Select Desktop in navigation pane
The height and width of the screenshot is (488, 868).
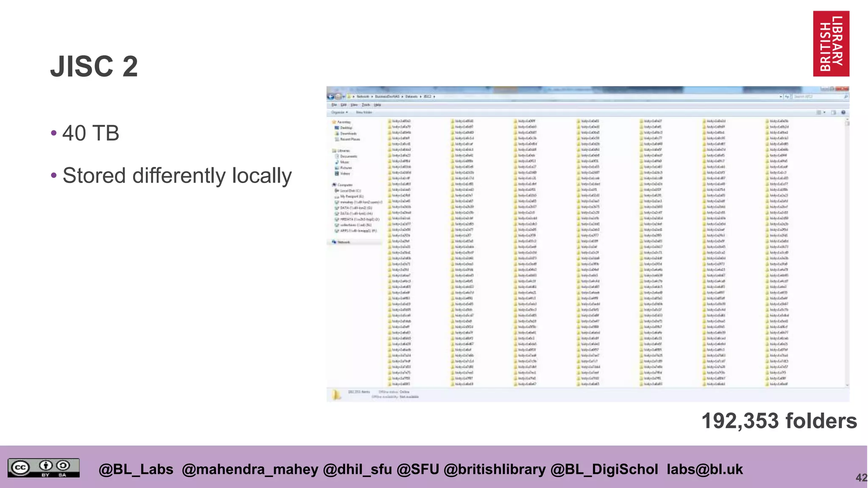[x=344, y=128]
